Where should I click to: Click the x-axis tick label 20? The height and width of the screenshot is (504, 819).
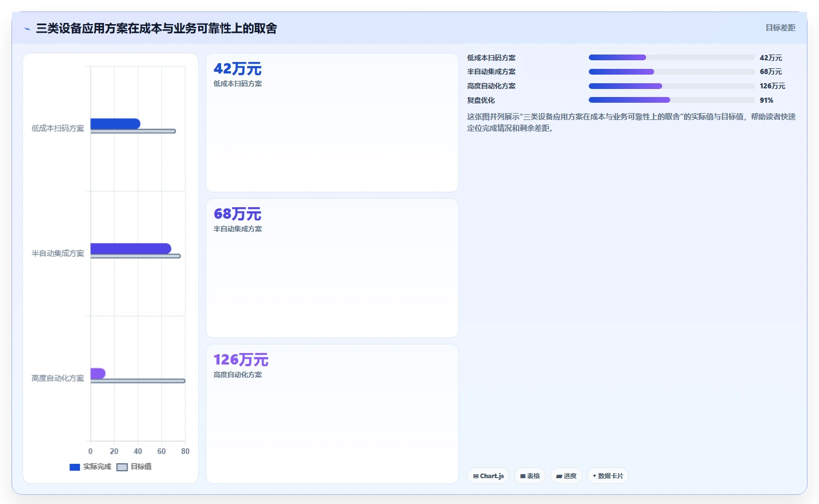(114, 452)
